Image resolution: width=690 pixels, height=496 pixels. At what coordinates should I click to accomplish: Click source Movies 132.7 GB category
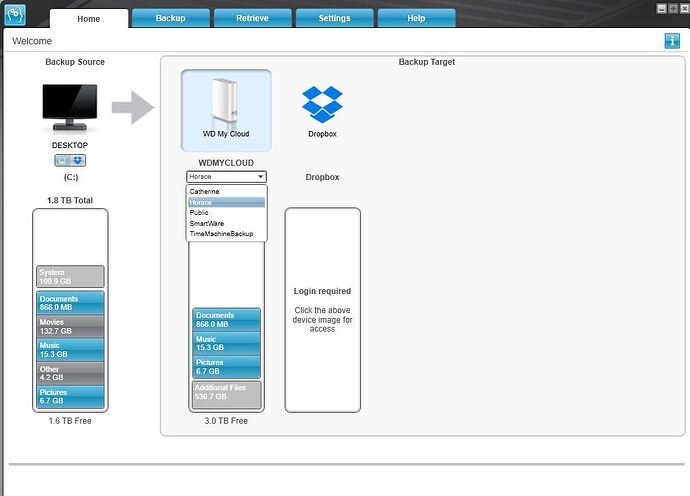[70, 327]
